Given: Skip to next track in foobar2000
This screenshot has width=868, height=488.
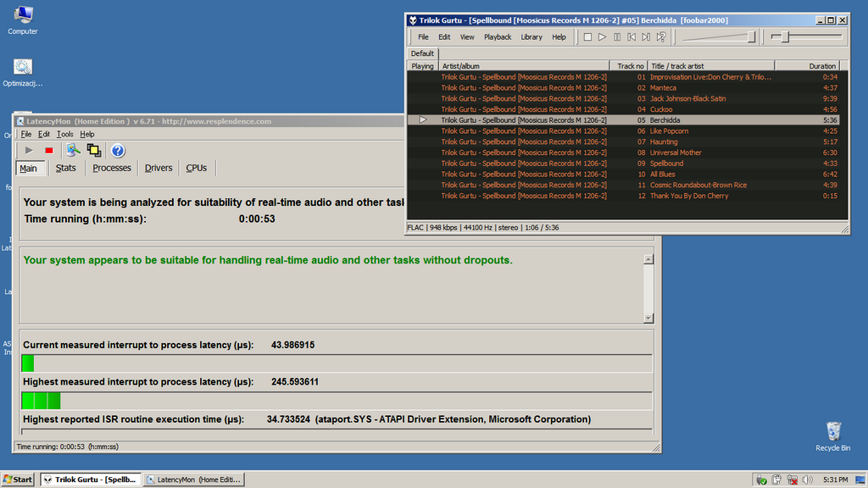Looking at the screenshot, I should (646, 37).
